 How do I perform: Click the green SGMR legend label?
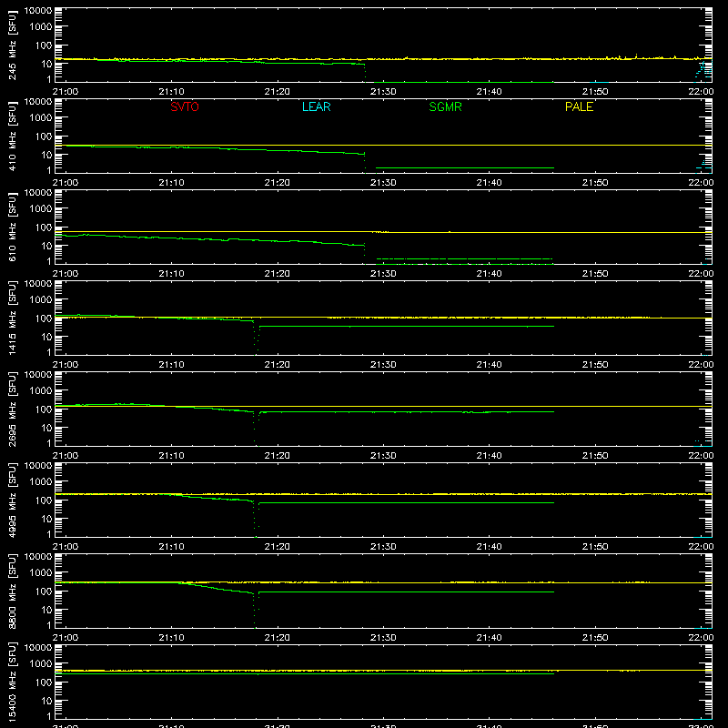click(445, 106)
